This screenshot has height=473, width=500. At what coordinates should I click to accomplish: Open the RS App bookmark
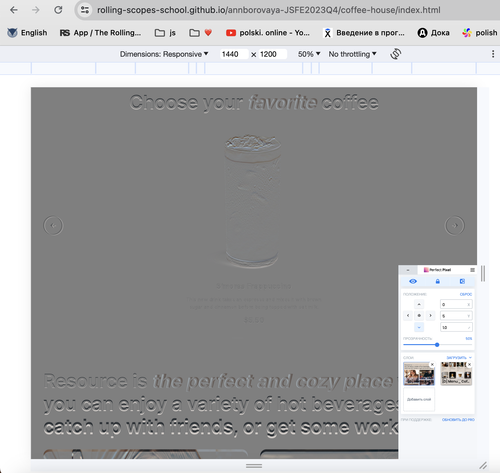[x=100, y=33]
